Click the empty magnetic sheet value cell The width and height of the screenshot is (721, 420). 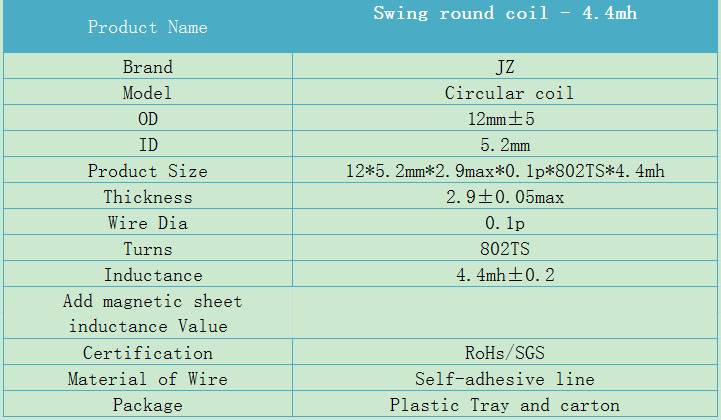click(505, 313)
